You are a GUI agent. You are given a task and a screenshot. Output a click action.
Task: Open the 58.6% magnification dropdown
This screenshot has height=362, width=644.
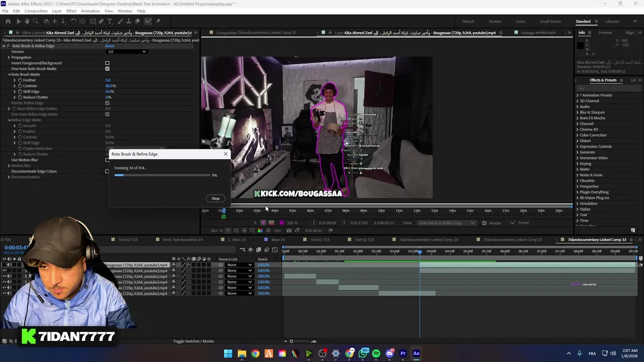tap(228, 231)
